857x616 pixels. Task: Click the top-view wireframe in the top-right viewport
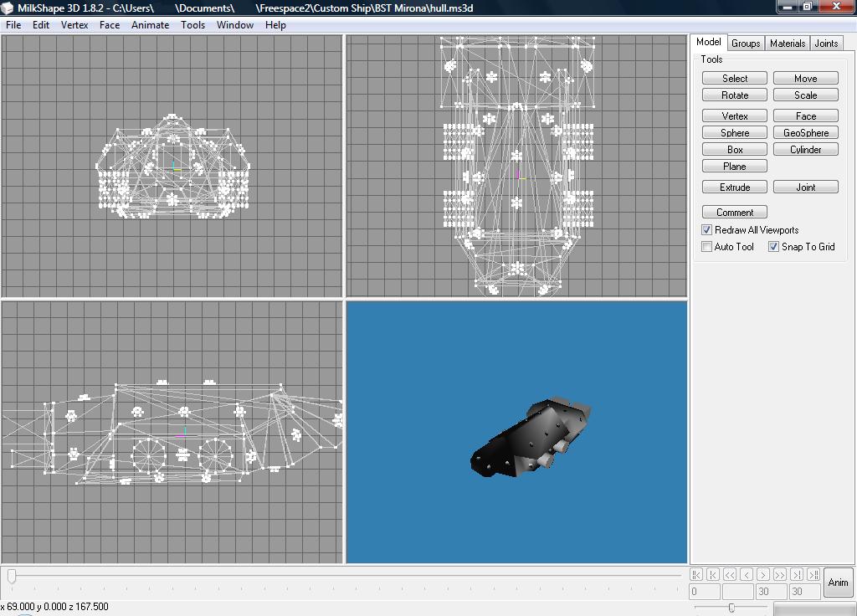517,166
